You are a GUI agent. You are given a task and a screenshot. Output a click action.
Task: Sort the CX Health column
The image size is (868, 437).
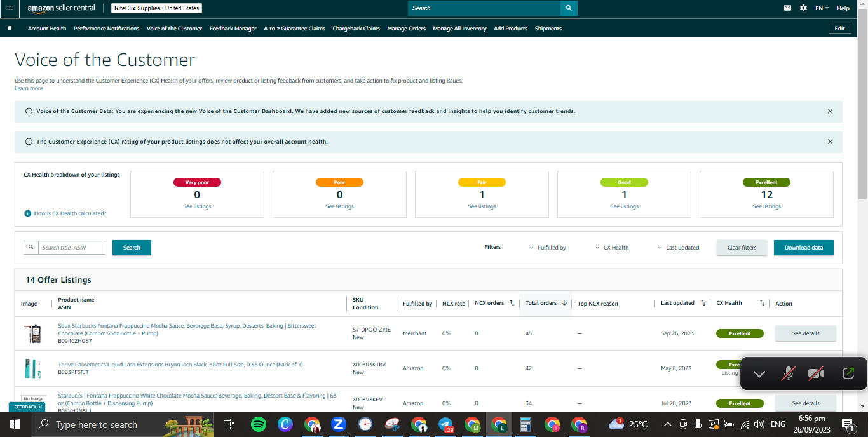click(762, 303)
